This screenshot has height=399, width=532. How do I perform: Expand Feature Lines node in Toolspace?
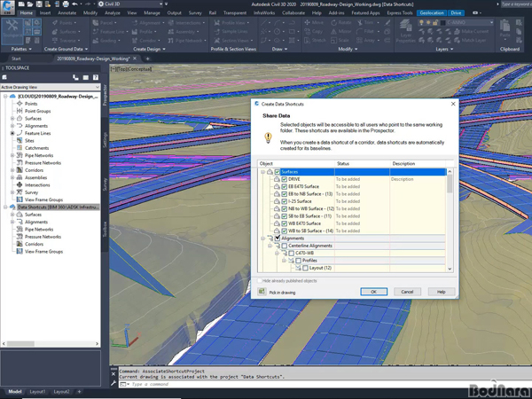click(x=12, y=133)
